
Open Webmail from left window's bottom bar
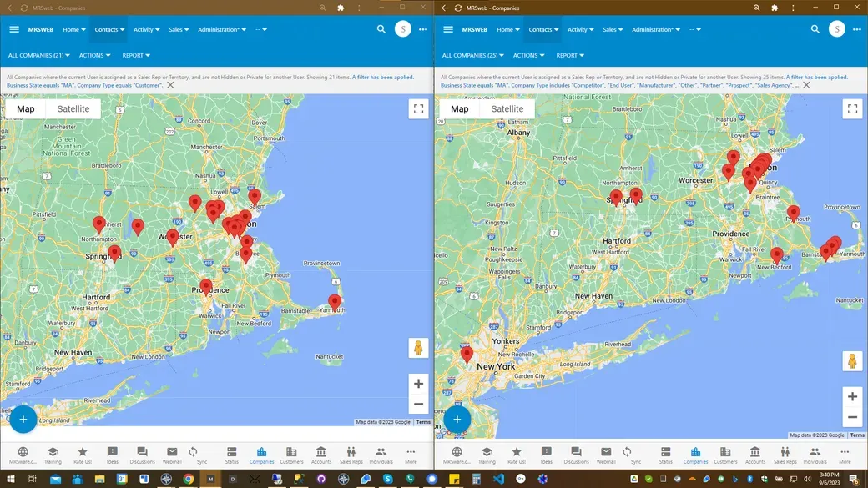point(172,455)
